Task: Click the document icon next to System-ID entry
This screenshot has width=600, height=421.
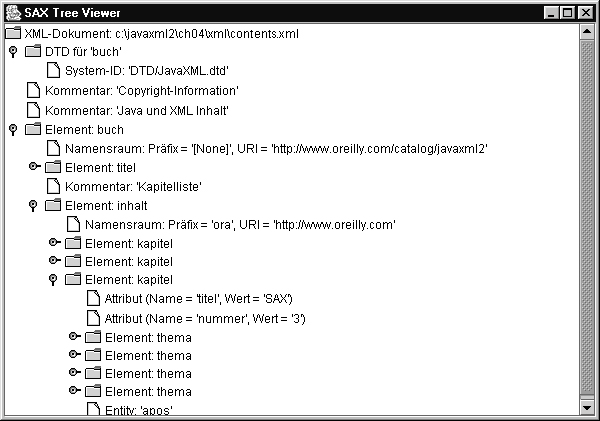Action: click(53, 70)
